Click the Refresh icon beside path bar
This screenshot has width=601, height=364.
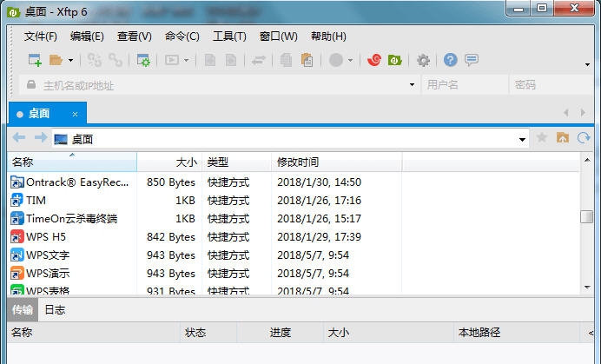click(x=584, y=138)
